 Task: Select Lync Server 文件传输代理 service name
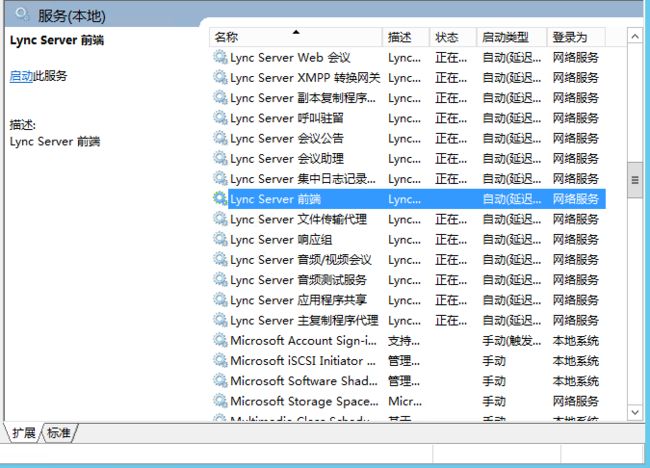pyautogui.click(x=298, y=219)
